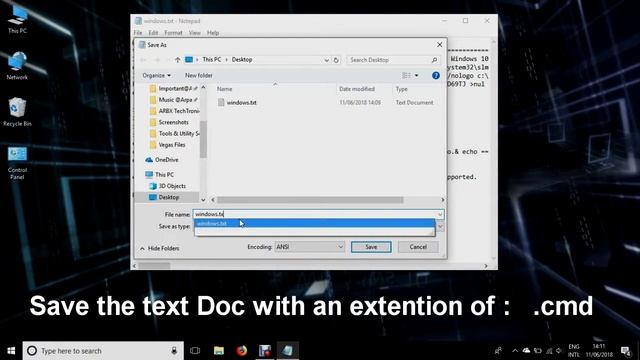Open Notepad Help menu
This screenshot has width=640, height=360.
(213, 33)
